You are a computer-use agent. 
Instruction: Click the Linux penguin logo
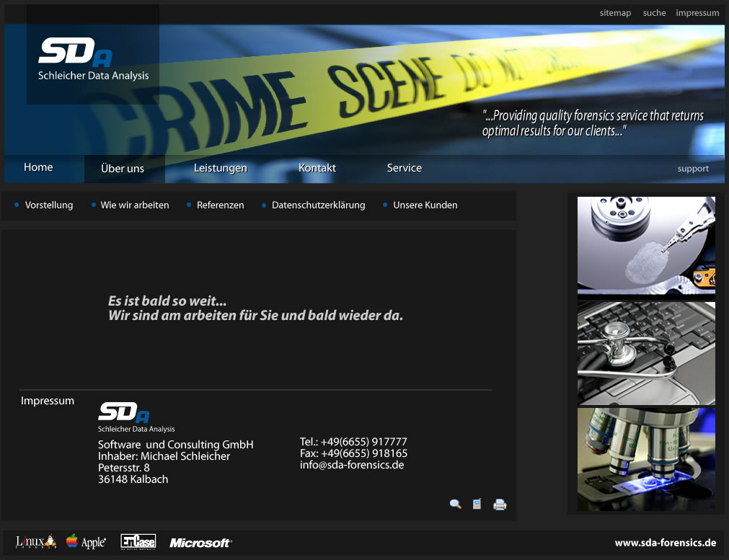(x=36, y=541)
